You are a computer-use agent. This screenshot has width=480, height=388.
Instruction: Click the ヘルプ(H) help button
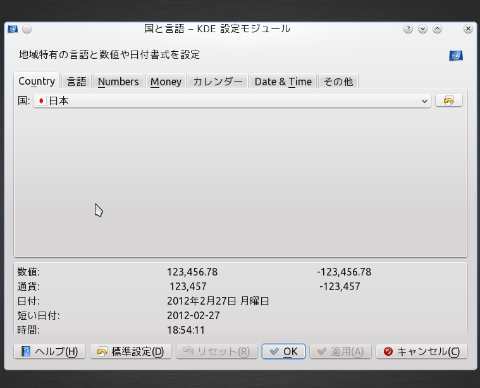pos(49,351)
